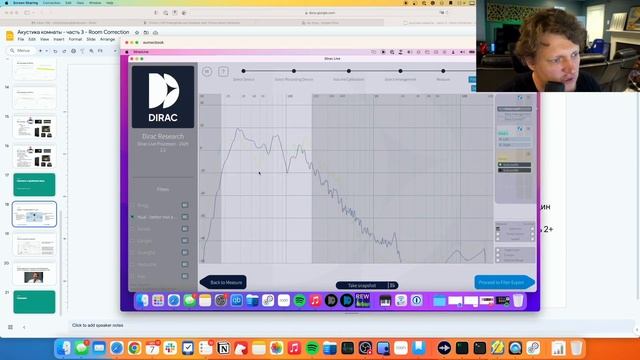Jump to the Select Recording Device step dot
Viewport: 640px width, 360px height.
click(294, 71)
